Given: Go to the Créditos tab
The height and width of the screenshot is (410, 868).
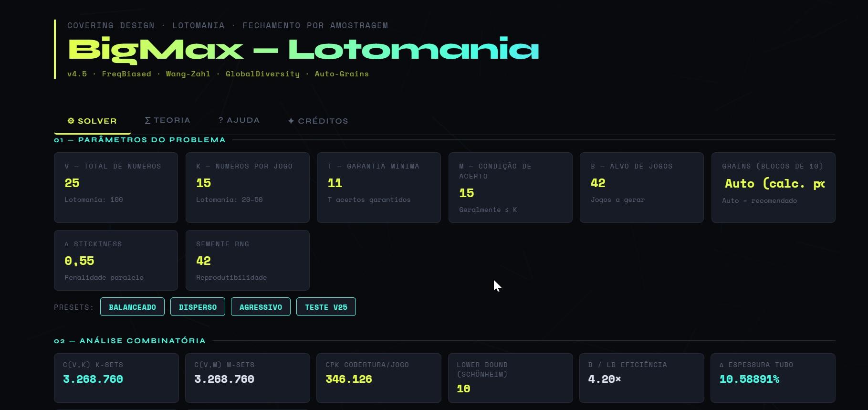Looking at the screenshot, I should [318, 121].
